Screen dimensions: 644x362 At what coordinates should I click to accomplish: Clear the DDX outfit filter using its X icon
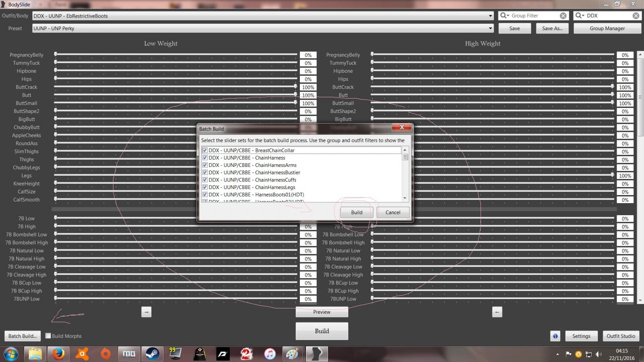coord(636,15)
